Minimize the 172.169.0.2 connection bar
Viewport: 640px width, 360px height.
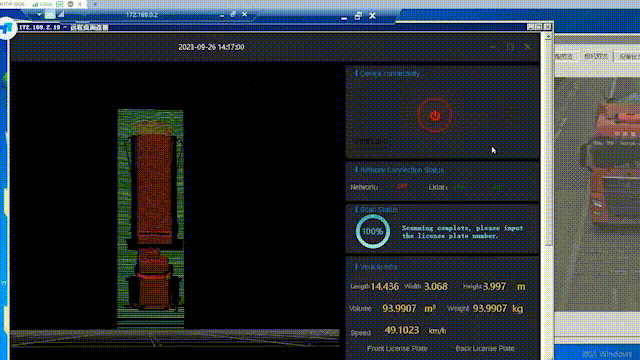(x=222, y=15)
